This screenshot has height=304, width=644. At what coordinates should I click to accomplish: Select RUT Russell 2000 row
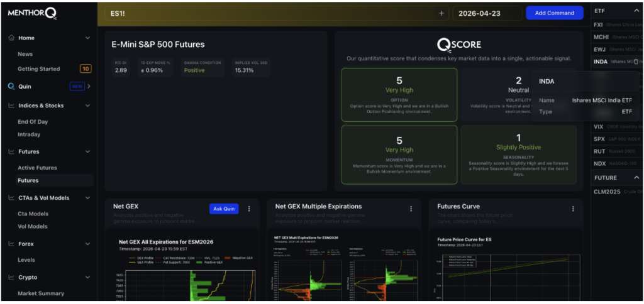point(616,151)
